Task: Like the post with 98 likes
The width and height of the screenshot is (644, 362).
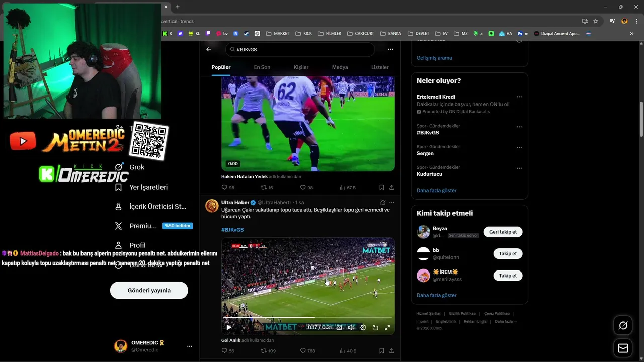Action: [x=306, y=187]
